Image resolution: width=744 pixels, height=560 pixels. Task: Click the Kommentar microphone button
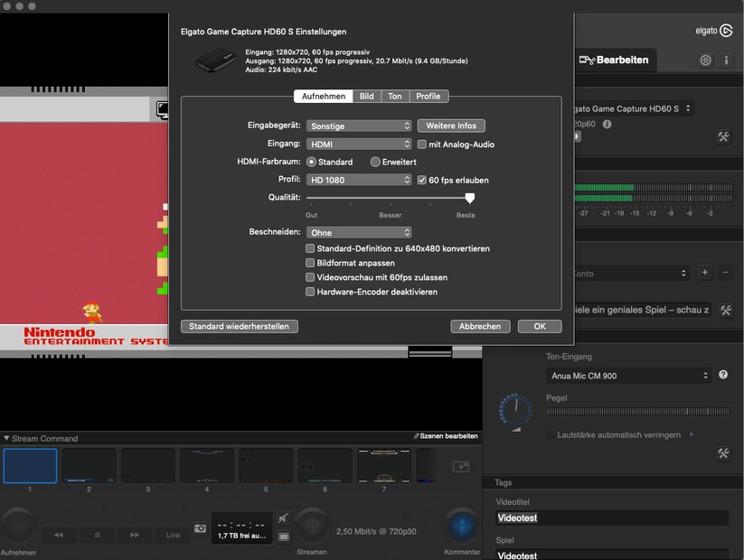coord(461,526)
